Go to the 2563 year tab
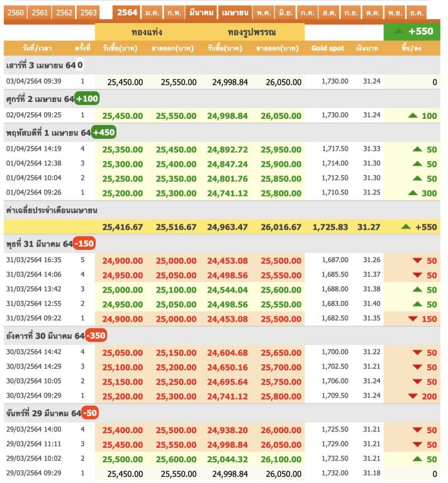Screen dimensions: 448x483 point(88,13)
